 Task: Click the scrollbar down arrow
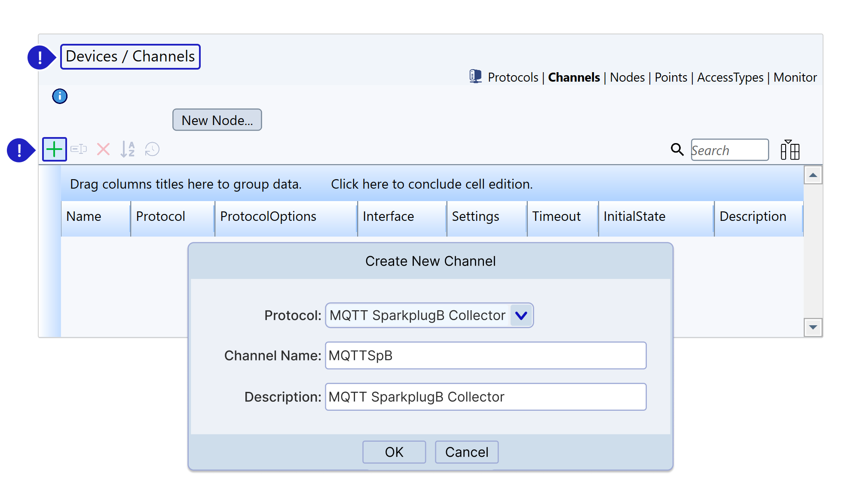(813, 327)
